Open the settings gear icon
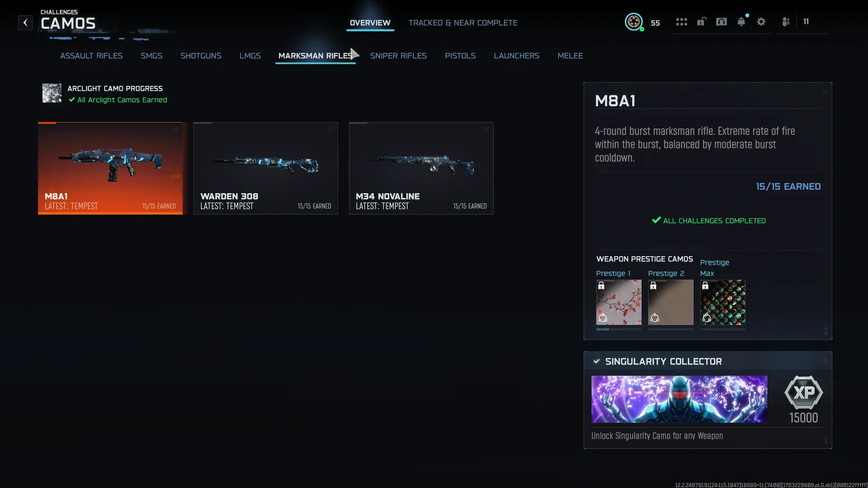Viewport: 868px width, 488px height. click(x=761, y=21)
